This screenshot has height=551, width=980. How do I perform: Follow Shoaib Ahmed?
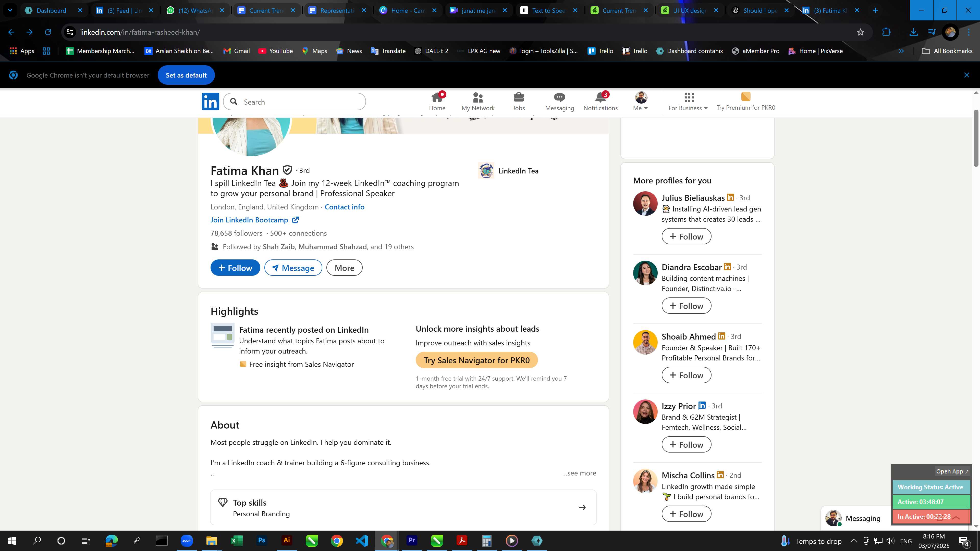pyautogui.click(x=686, y=375)
